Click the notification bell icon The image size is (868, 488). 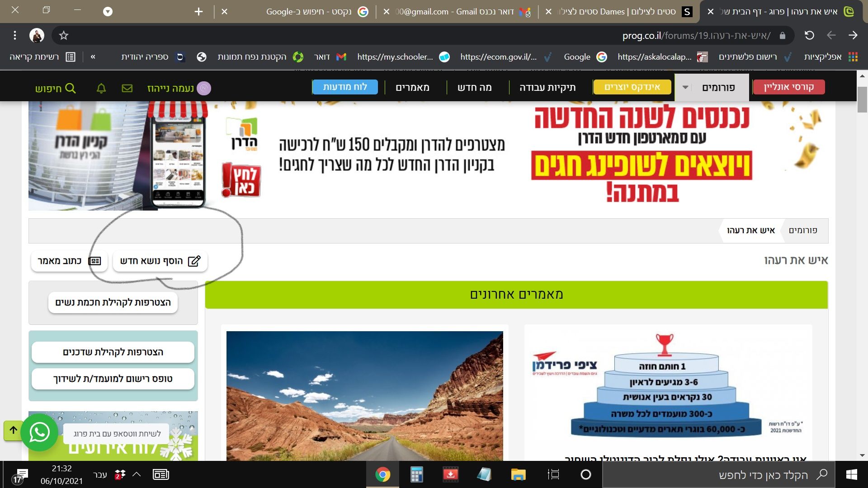[x=101, y=88]
